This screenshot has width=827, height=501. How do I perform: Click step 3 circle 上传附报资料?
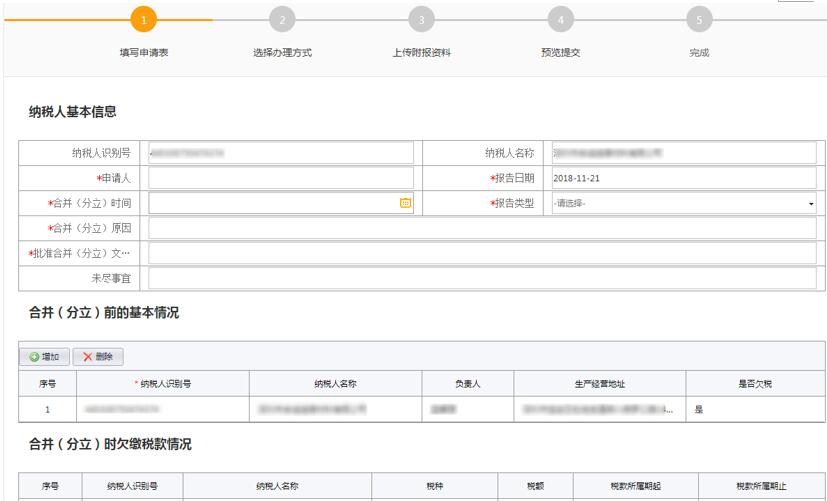point(421,20)
